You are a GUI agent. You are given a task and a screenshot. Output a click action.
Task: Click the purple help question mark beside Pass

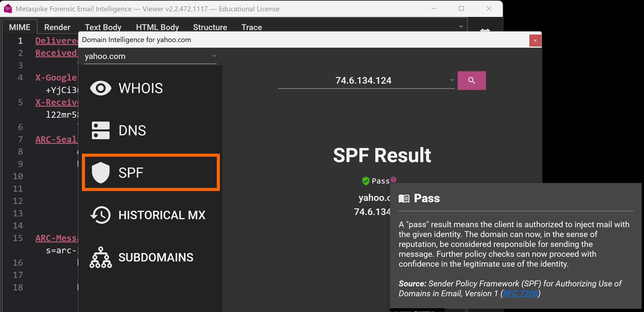[394, 179]
